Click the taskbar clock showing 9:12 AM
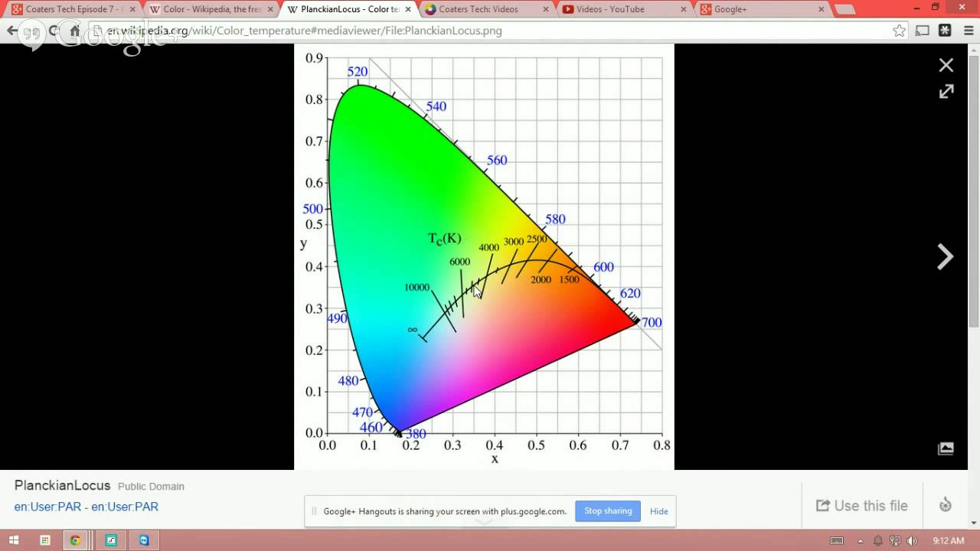The height and width of the screenshot is (551, 980). point(948,541)
